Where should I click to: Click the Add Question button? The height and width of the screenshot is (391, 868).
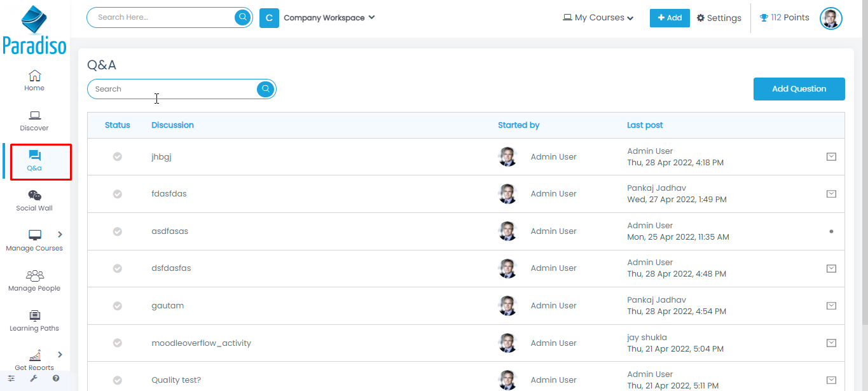click(x=799, y=89)
